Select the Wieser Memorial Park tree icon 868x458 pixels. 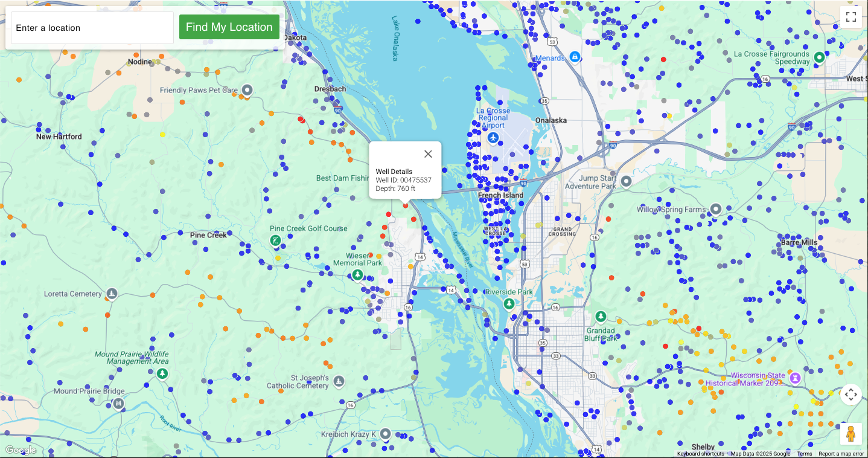tap(357, 274)
